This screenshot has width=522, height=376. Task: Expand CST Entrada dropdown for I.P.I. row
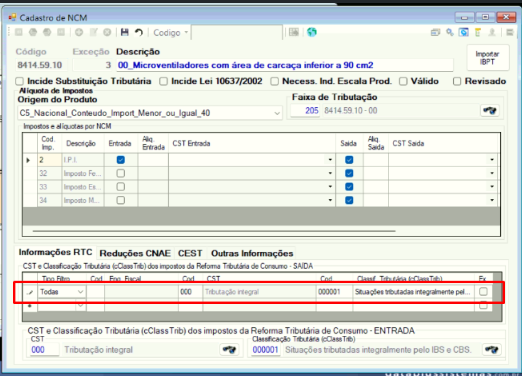coord(330,160)
